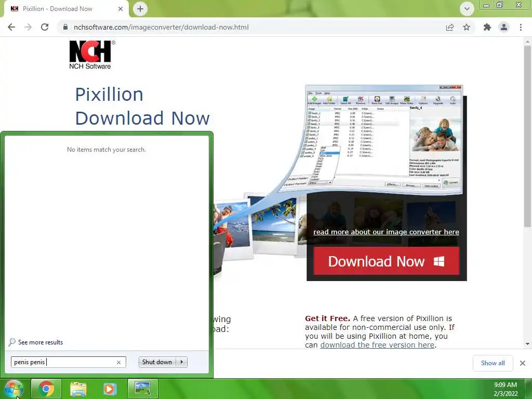The image size is (532, 399).
Task: Close the downloads bar
Action: pos(523,363)
